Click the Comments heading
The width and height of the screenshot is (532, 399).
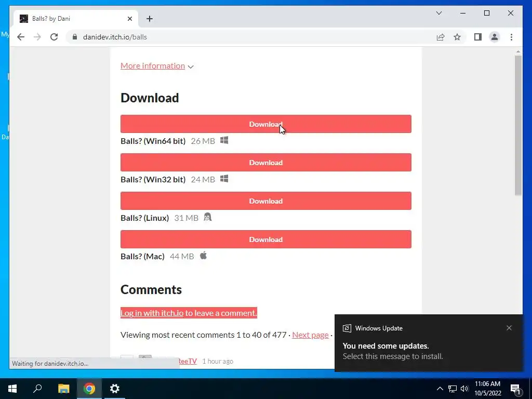[151, 289]
